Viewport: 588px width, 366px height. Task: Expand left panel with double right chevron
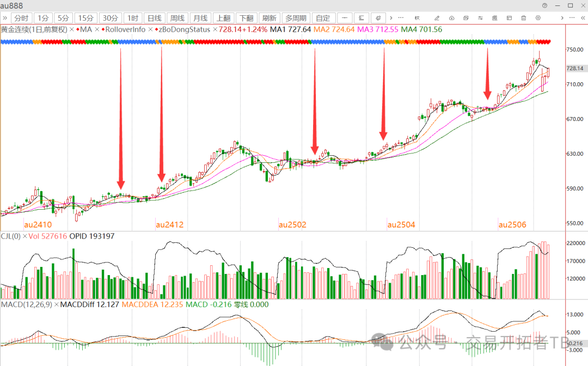coord(5,18)
